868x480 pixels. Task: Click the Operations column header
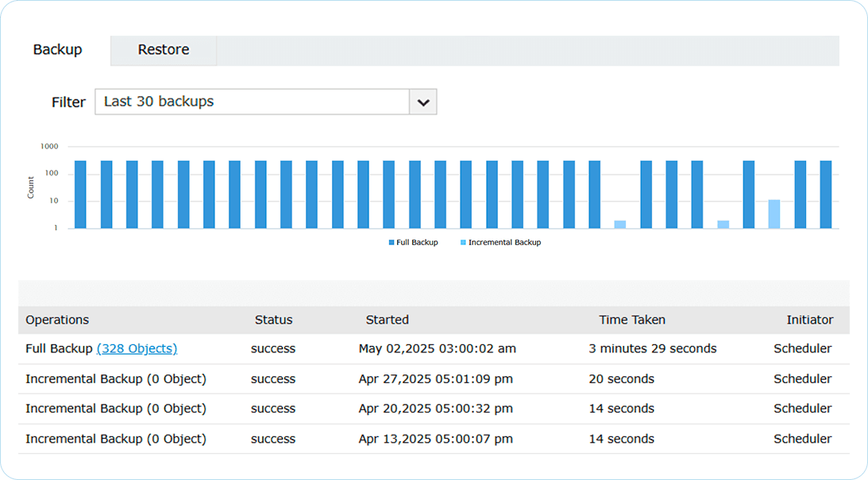(x=57, y=320)
